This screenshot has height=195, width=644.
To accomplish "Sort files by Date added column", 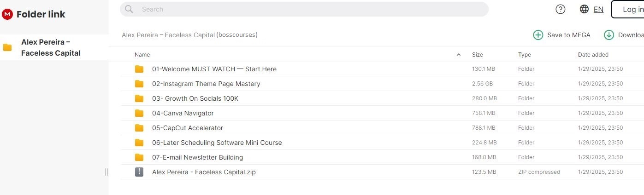I will coord(593,55).
